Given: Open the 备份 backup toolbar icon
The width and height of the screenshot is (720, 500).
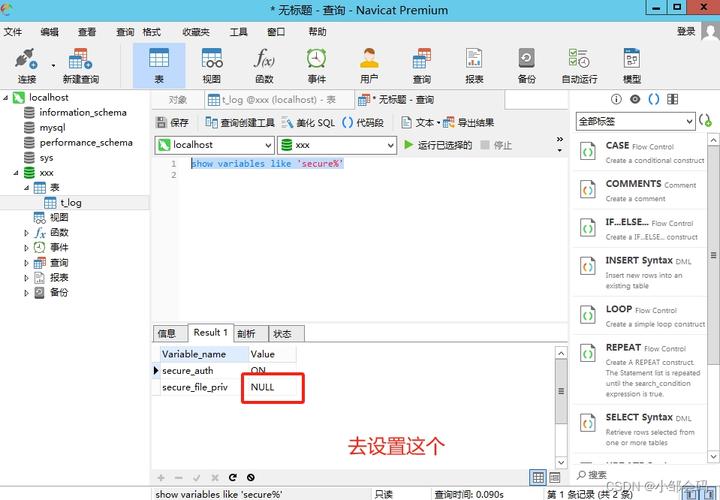Looking at the screenshot, I should (527, 66).
